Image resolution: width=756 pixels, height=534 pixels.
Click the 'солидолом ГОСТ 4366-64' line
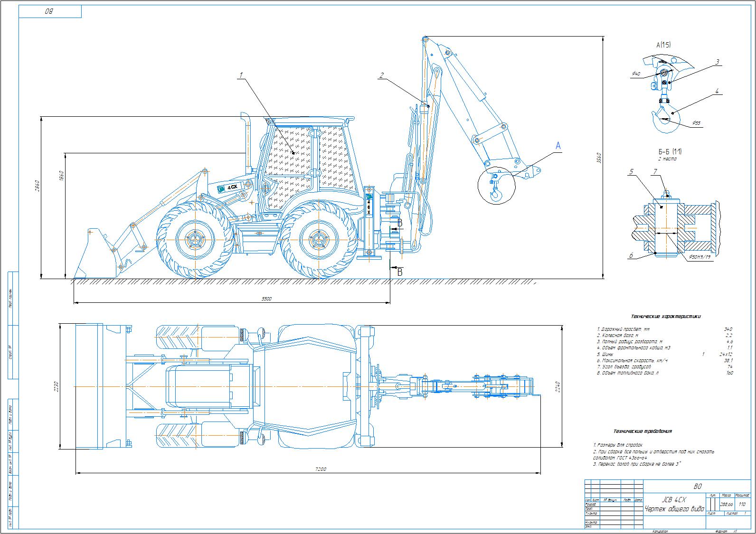point(620,459)
